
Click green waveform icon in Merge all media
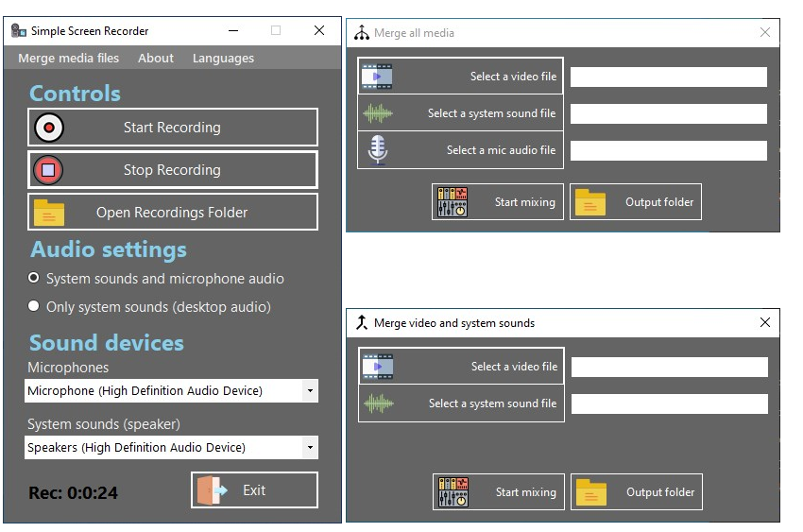(378, 113)
